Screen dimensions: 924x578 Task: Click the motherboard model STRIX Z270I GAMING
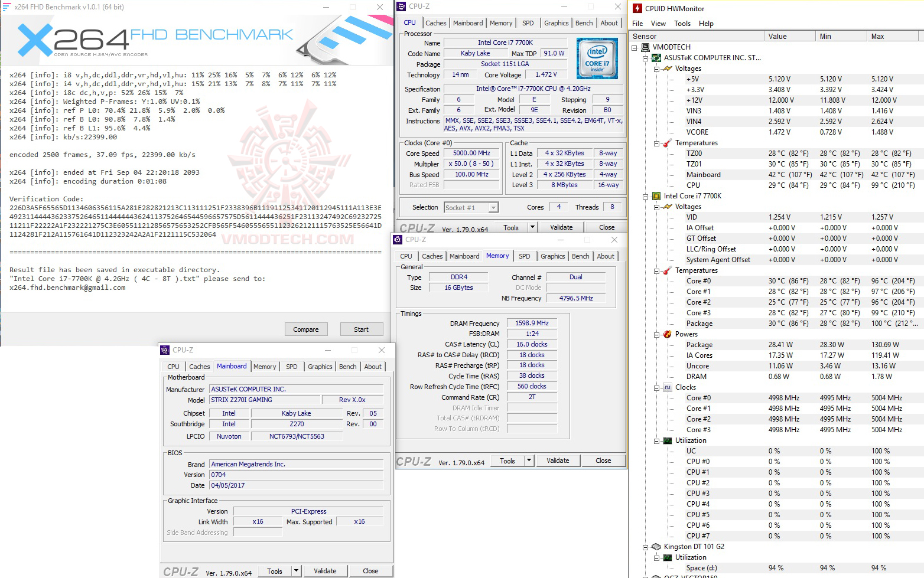(265, 400)
